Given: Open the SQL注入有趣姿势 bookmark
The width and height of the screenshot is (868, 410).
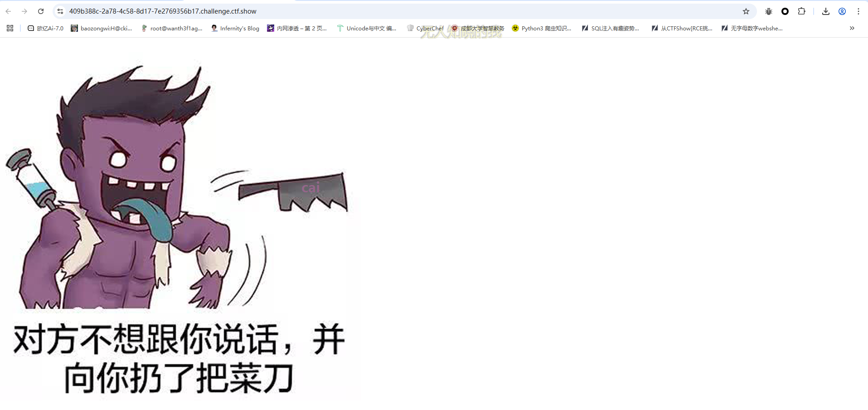Looking at the screenshot, I should [611, 28].
